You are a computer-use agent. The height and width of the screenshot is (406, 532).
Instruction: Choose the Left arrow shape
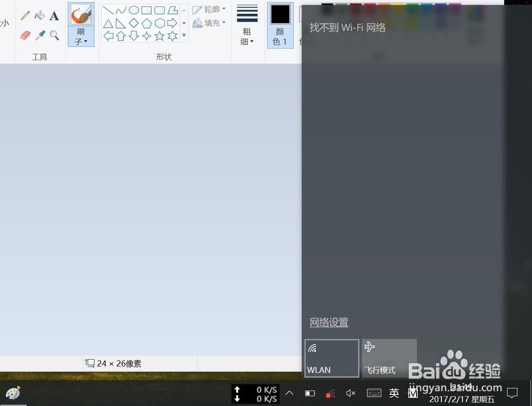tap(108, 36)
